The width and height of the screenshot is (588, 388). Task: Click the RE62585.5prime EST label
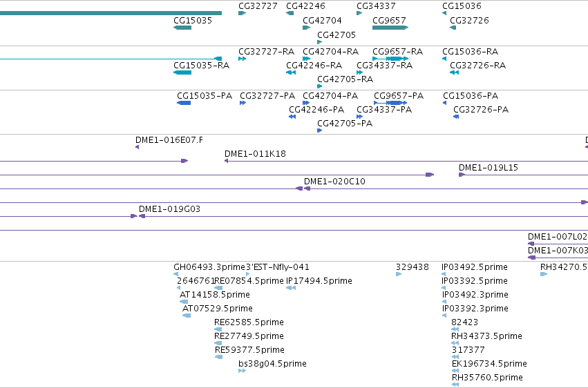click(x=249, y=322)
